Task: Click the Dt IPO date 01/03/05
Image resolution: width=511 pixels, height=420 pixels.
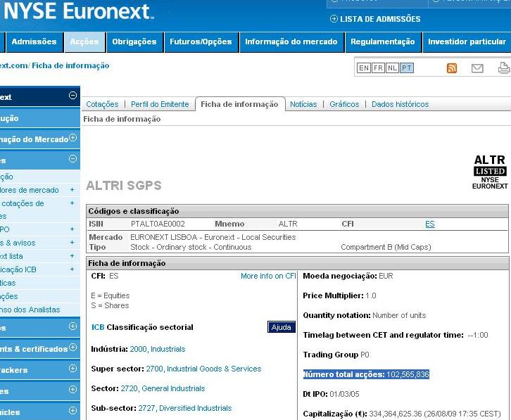Action: coord(344,394)
